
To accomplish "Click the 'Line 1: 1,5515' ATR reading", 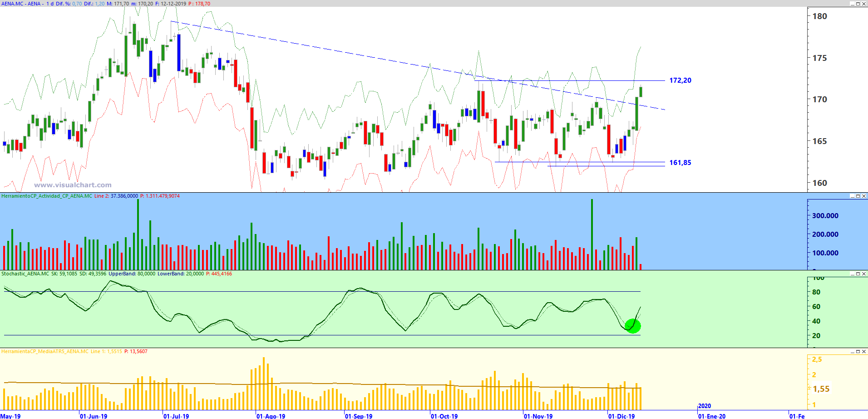I will coord(106,351).
